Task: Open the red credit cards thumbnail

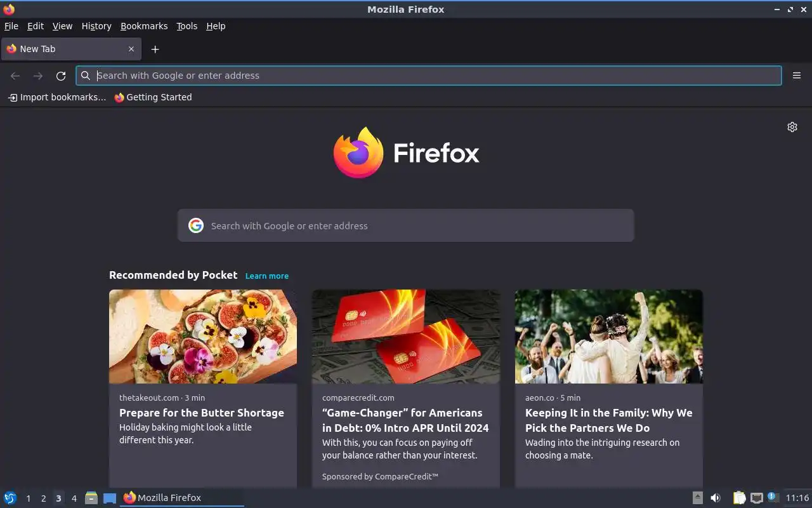Action: point(406,337)
